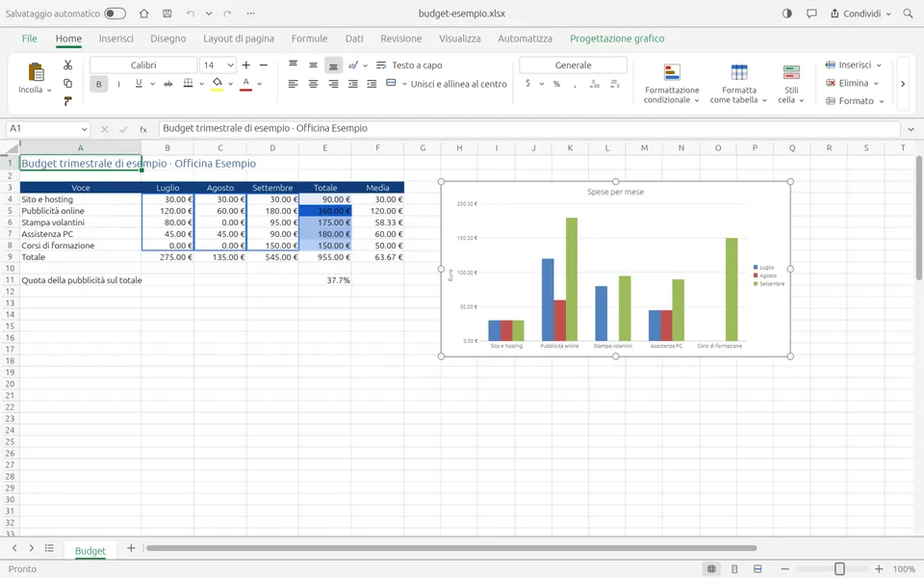Switch to the Dati tab
This screenshot has width=924, height=578.
click(354, 39)
